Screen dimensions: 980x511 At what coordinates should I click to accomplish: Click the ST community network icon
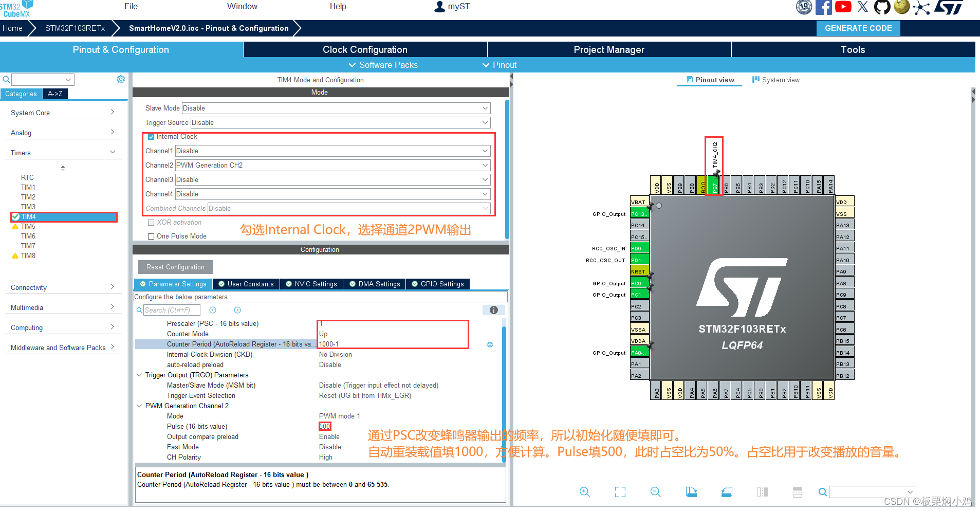921,8
